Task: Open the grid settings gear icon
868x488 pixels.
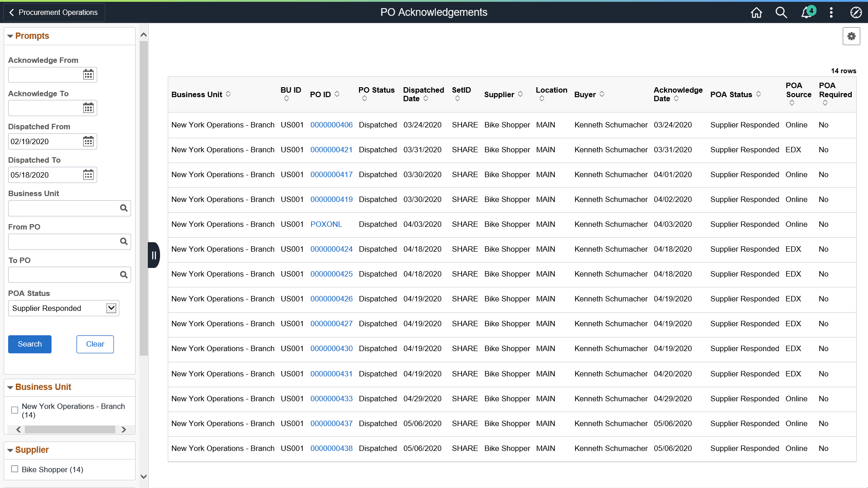Action: point(851,36)
